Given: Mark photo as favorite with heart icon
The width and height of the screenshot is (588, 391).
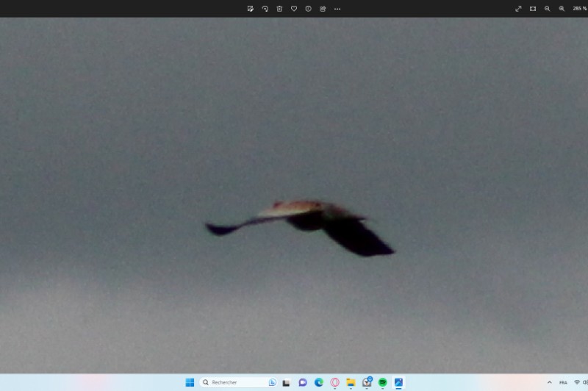Looking at the screenshot, I should tap(294, 9).
